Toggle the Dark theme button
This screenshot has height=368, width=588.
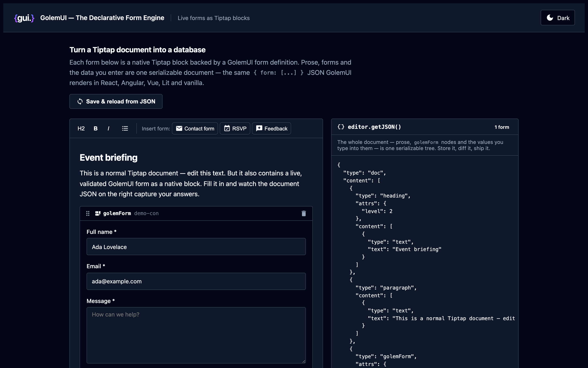pos(558,18)
